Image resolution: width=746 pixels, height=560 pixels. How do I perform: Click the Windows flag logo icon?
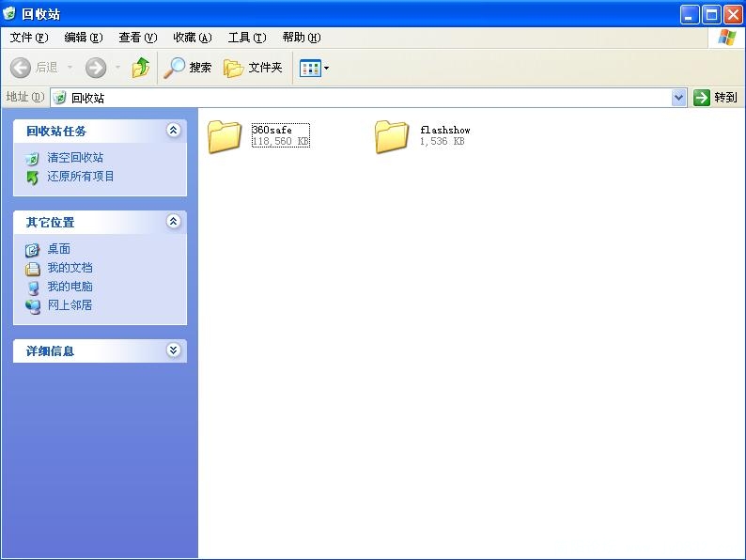pyautogui.click(x=726, y=37)
